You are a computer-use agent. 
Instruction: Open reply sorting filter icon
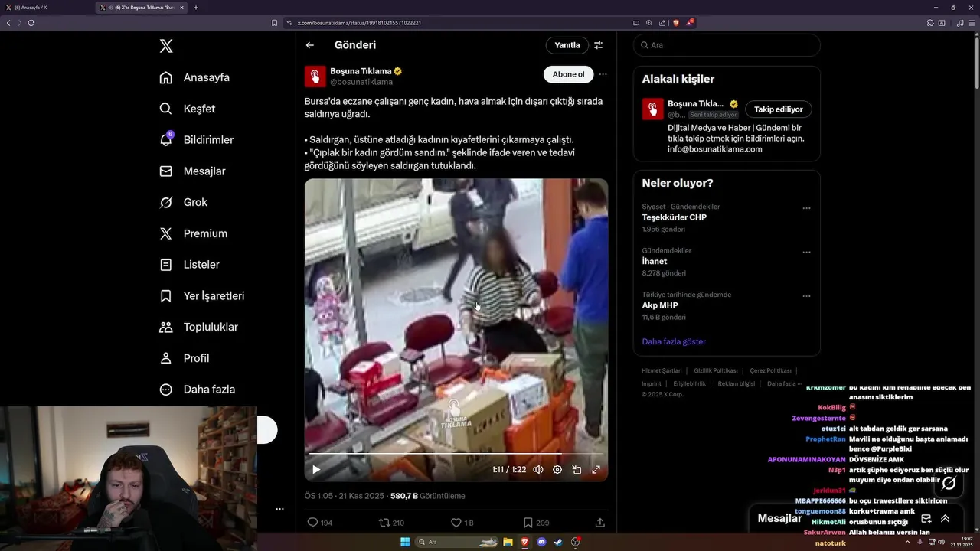point(599,45)
